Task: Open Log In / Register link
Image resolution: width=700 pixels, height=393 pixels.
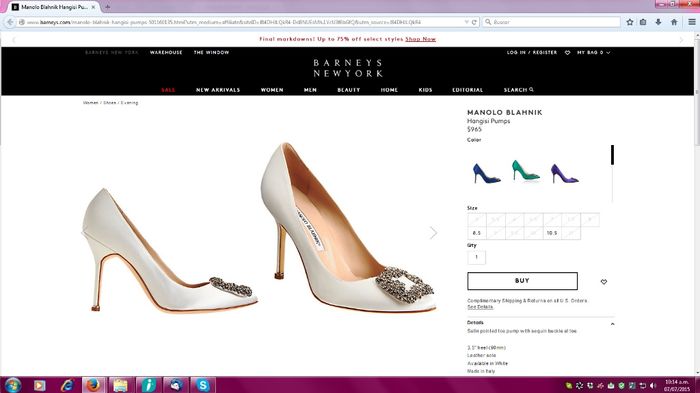Action: pos(532,53)
